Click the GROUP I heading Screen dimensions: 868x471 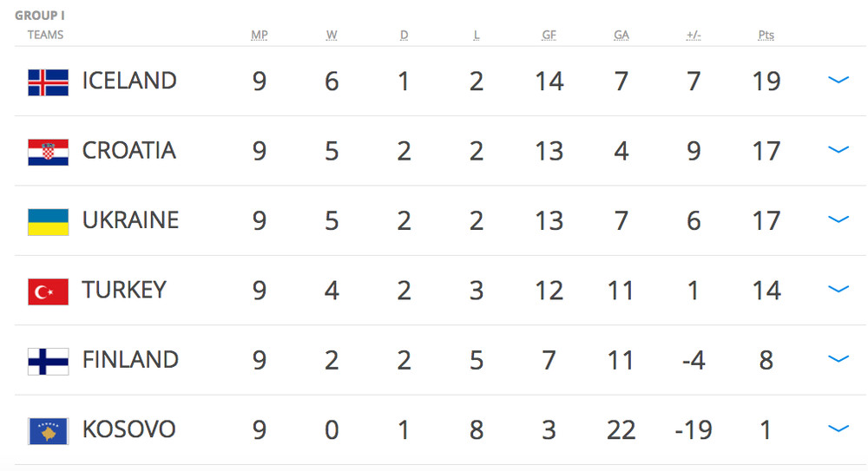tap(39, 16)
